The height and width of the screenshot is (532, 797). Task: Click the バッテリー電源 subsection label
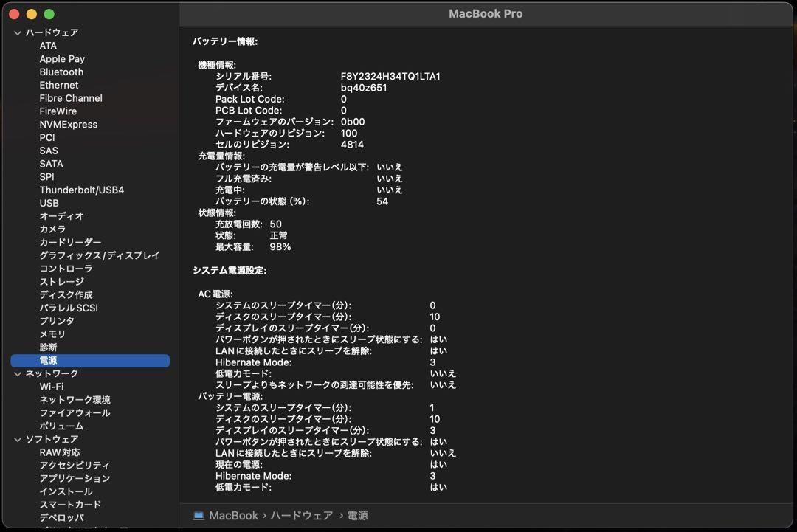click(230, 396)
